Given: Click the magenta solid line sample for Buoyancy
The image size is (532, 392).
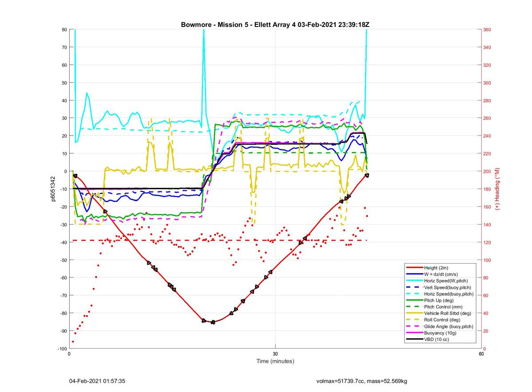Looking at the screenshot, I should coord(414,333).
